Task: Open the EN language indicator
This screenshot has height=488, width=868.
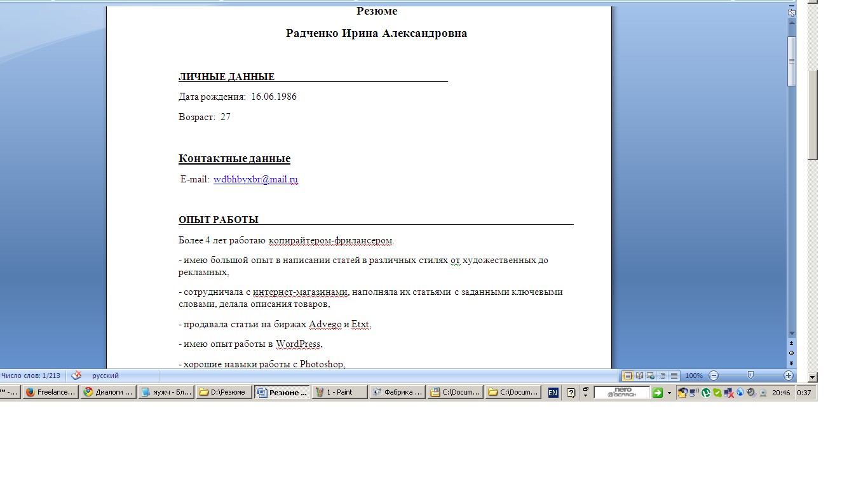Action: click(x=553, y=393)
